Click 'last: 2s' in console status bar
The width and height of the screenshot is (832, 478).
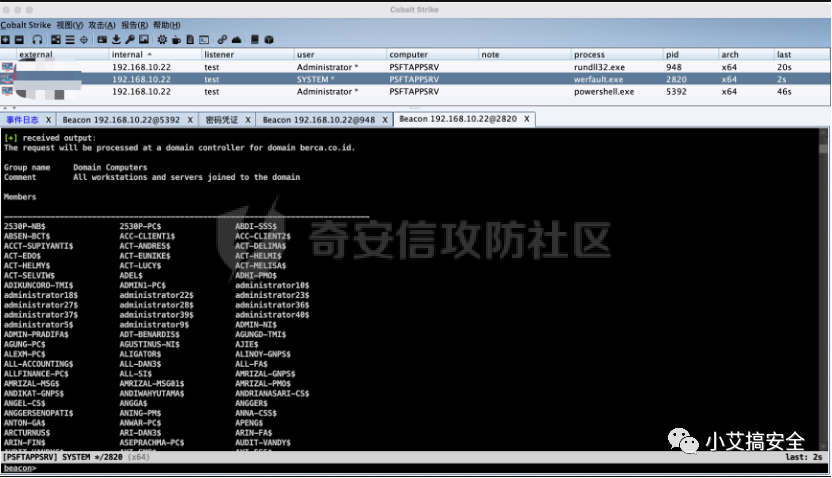click(x=804, y=457)
